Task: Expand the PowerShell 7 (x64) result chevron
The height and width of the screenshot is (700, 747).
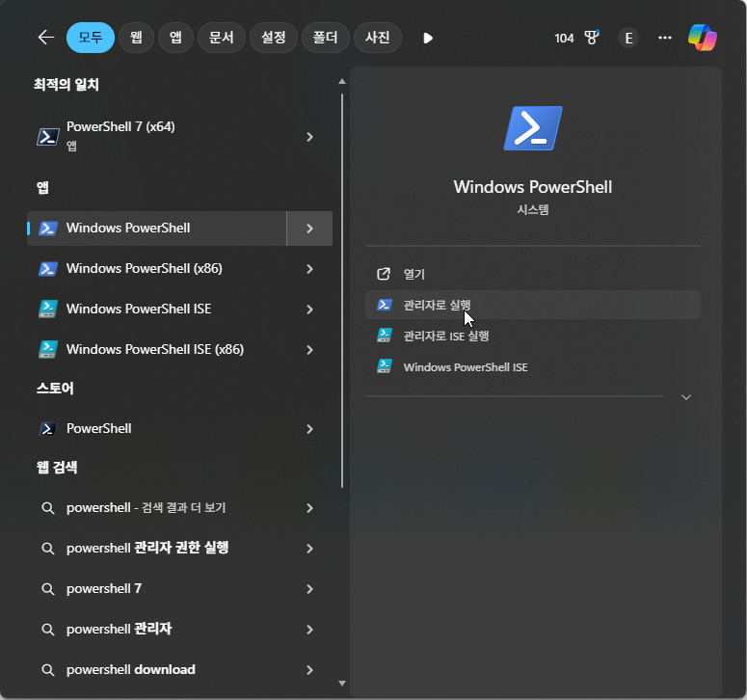Action: click(x=309, y=137)
